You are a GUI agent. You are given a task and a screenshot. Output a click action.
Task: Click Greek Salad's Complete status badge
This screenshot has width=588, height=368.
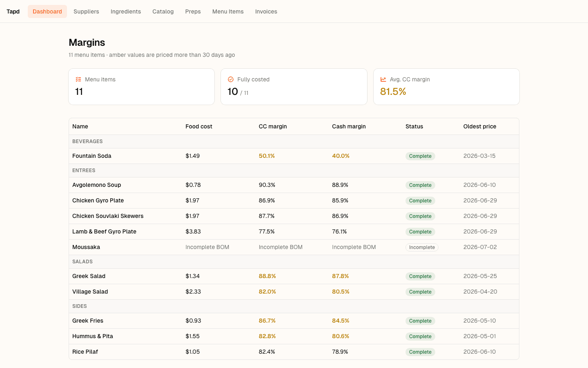point(420,276)
